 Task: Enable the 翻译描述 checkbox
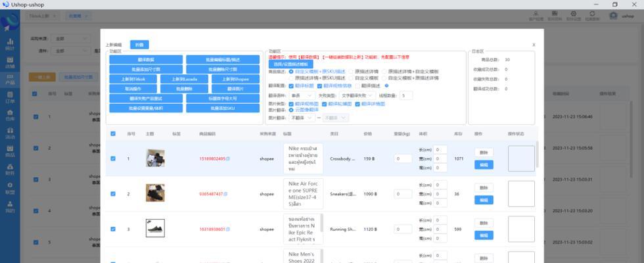[357, 86]
